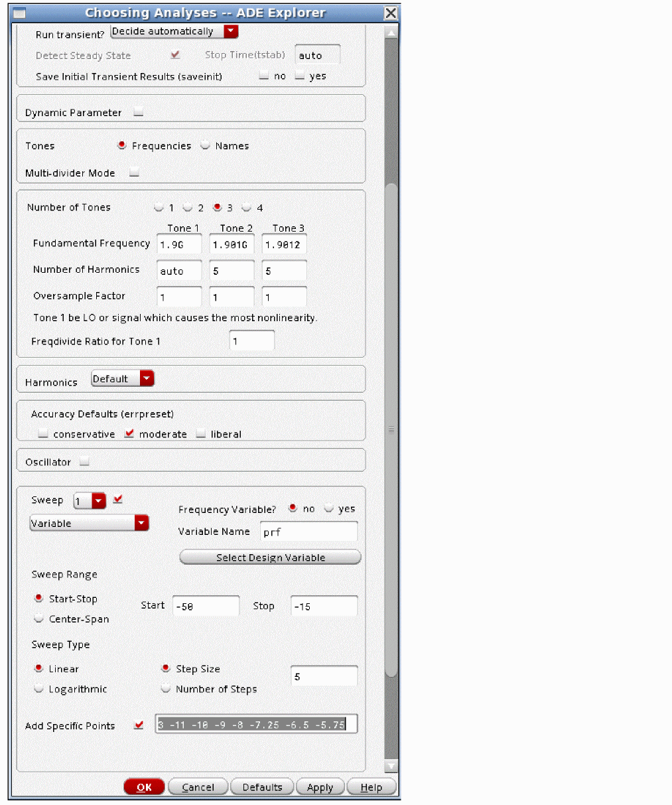The width and height of the screenshot is (672, 805).
Task: Click the OK button
Action: tap(144, 787)
